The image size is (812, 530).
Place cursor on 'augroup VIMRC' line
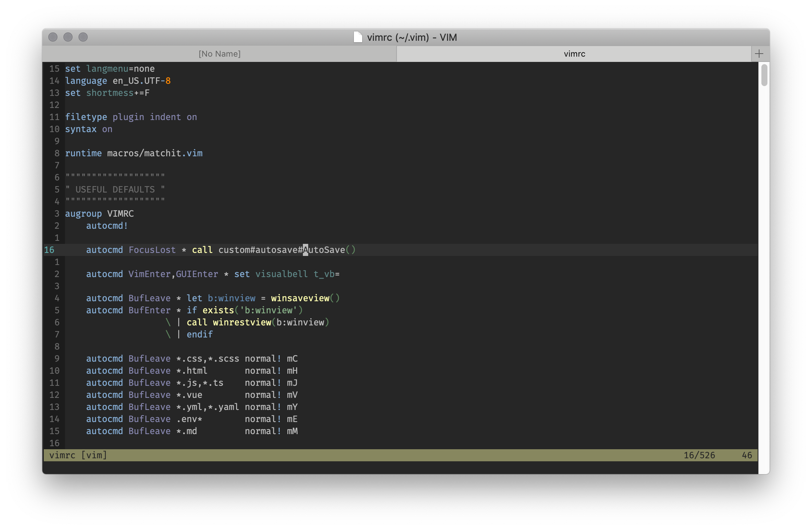click(99, 214)
